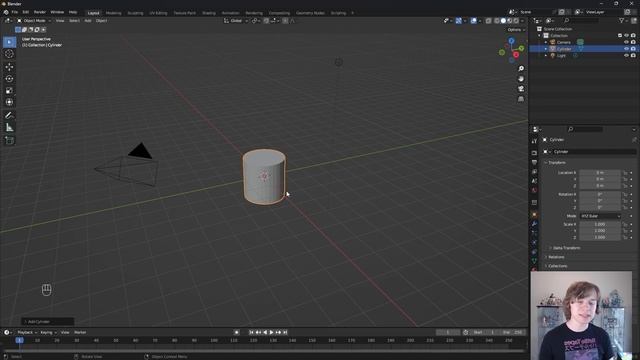Image resolution: width=640 pixels, height=360 pixels.
Task: Click the pan view hand icon
Action: pyautogui.click(x=521, y=79)
